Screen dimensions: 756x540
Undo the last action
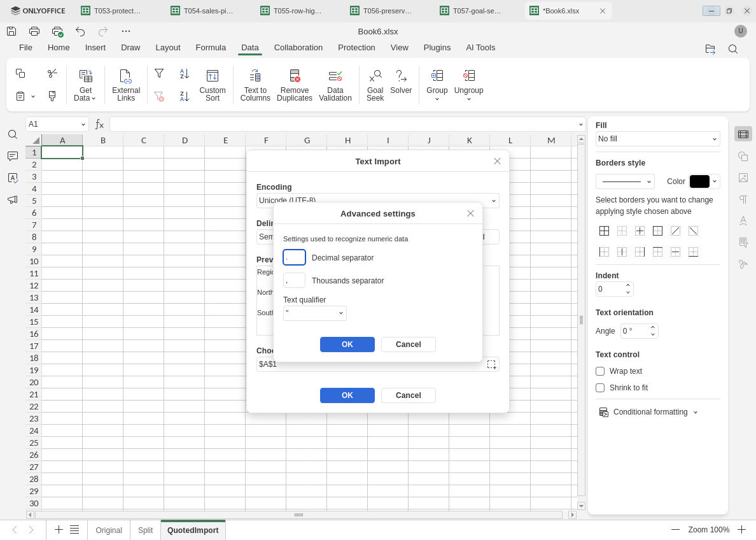point(80,31)
